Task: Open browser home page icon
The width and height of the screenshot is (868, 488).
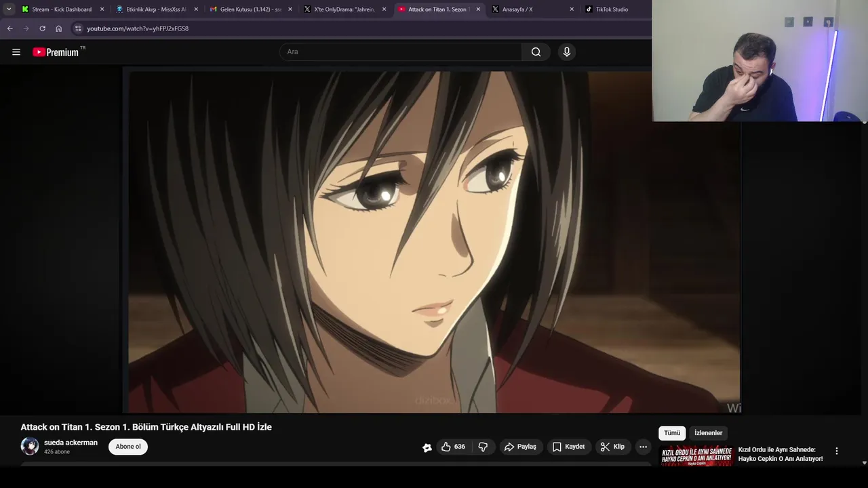Action: (x=59, y=28)
